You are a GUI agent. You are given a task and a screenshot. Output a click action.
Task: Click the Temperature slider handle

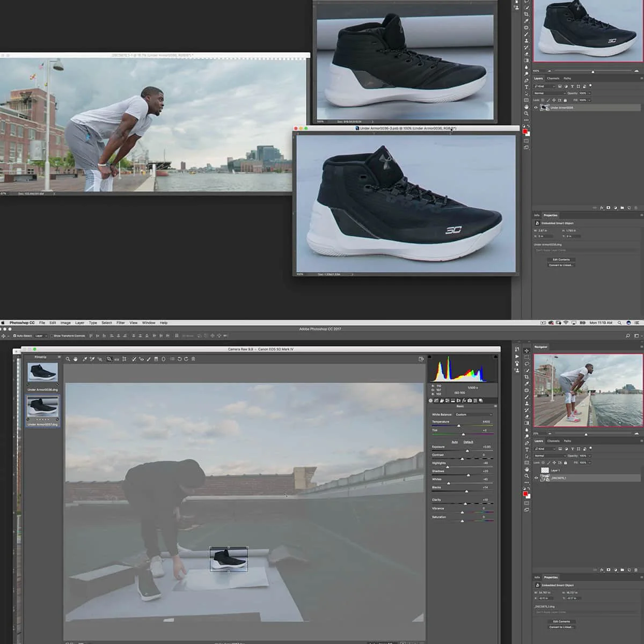[x=459, y=426]
